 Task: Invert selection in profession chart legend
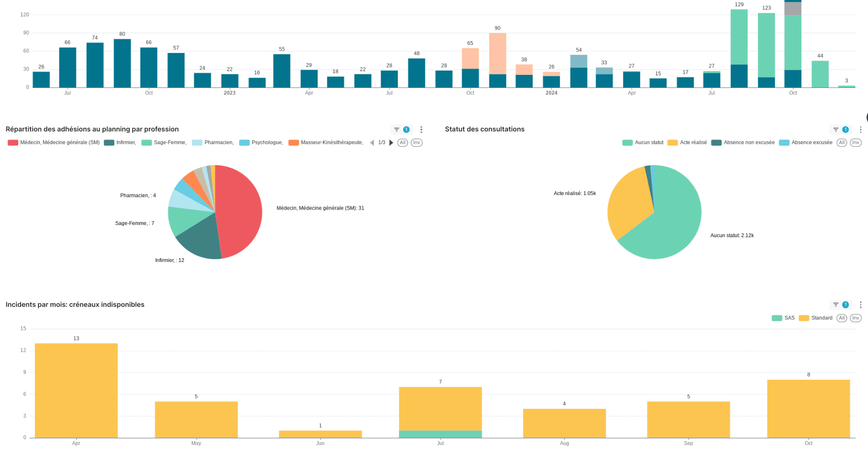(x=417, y=143)
